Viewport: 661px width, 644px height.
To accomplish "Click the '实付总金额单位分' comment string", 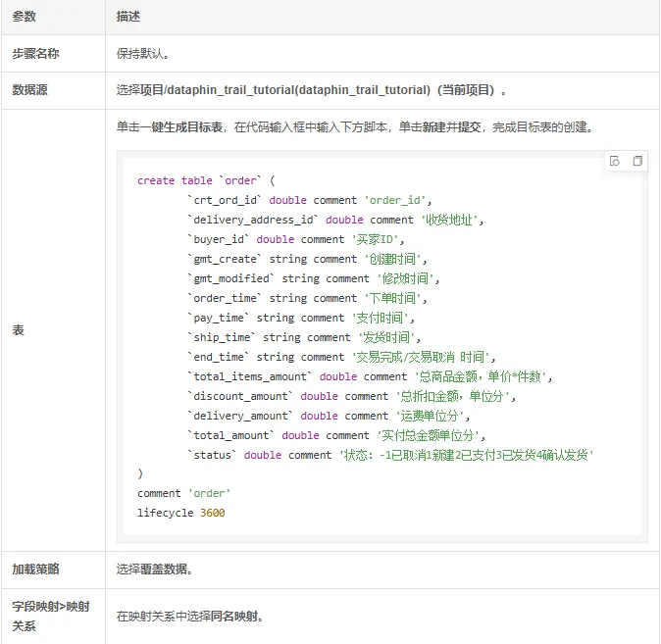I will 429,435.
